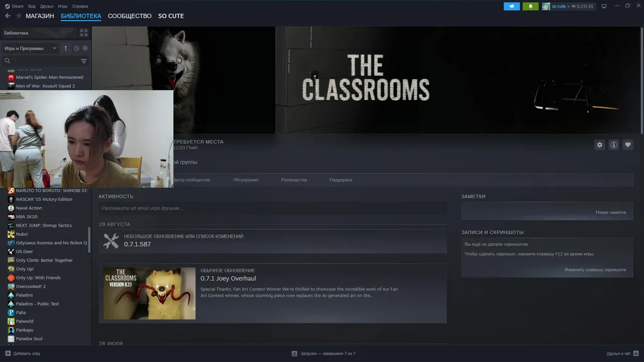The height and width of the screenshot is (362, 644).
Task: Click the downloads status icon
Action: click(x=294, y=353)
